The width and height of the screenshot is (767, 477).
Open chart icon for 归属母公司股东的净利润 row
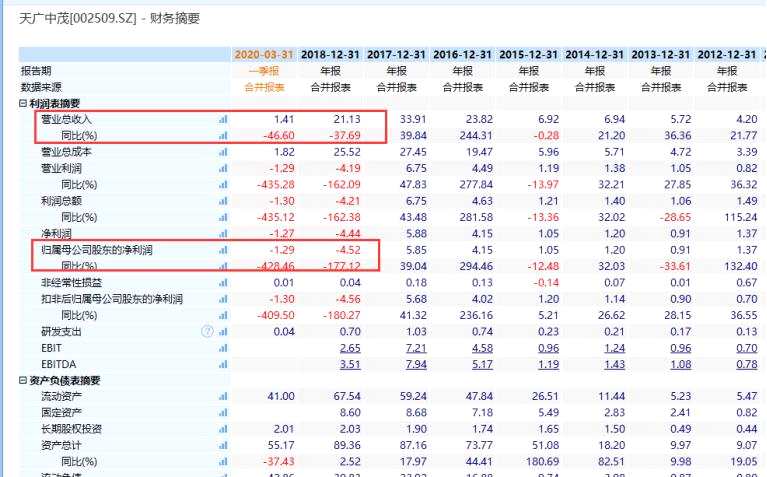coord(223,250)
